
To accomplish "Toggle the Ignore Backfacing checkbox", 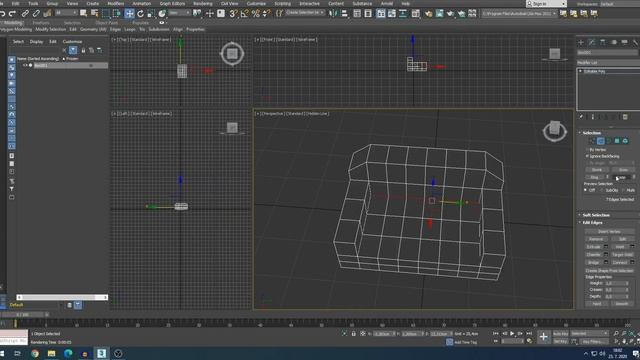I will click(587, 156).
